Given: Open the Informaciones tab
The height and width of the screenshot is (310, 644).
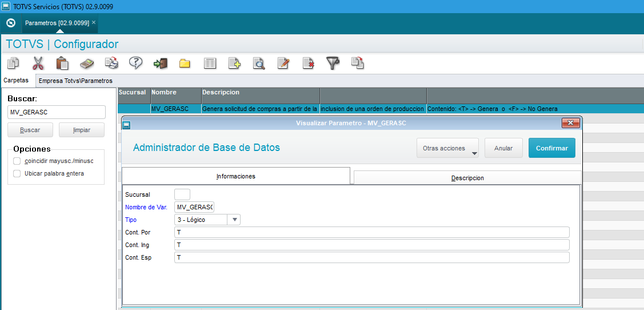Looking at the screenshot, I should coord(236,176).
